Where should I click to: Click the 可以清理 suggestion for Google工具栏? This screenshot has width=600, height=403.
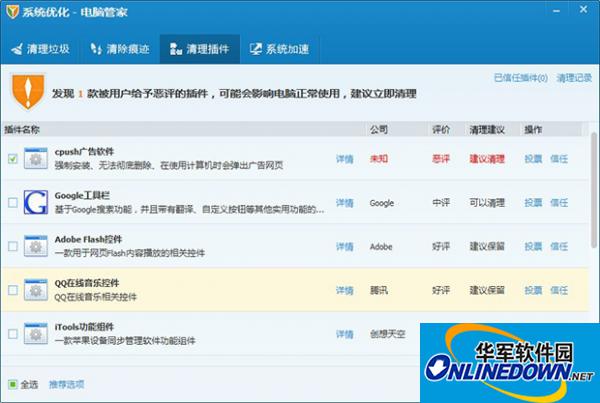click(x=487, y=202)
